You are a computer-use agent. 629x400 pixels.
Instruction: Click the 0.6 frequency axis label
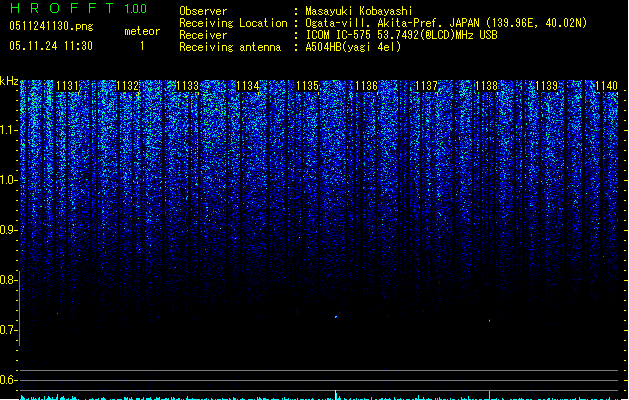(x=8, y=380)
